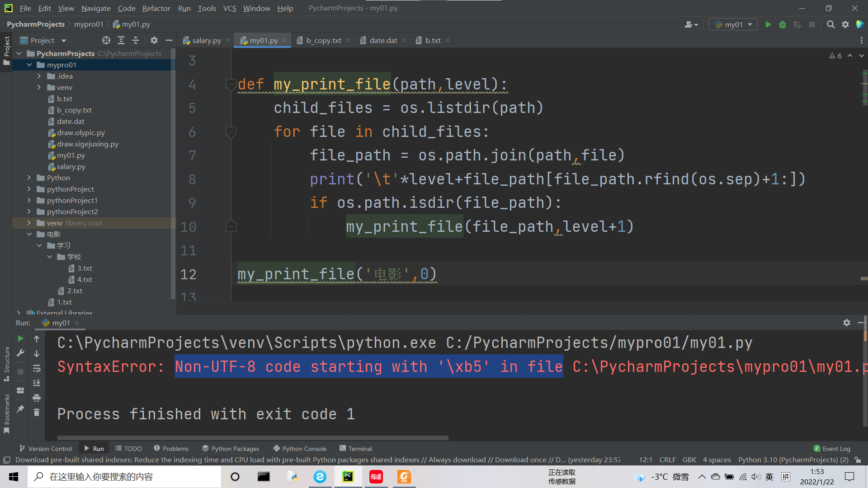
Task: Open the Refactor menu
Action: [x=156, y=8]
